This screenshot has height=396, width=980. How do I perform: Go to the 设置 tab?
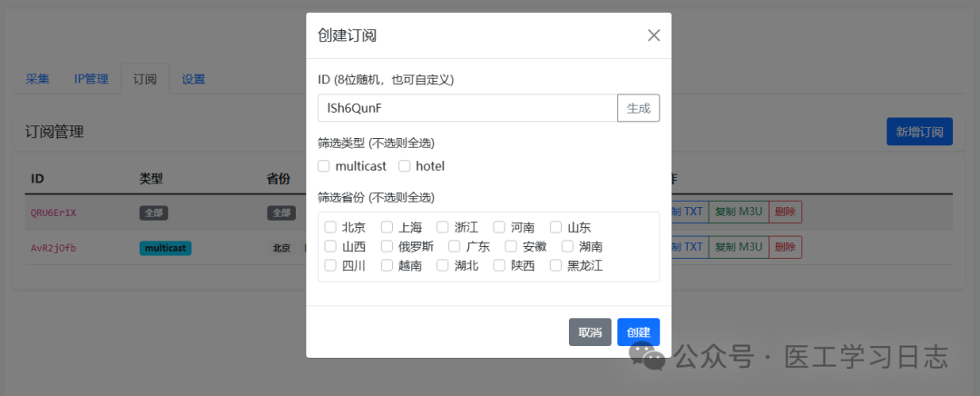194,79
